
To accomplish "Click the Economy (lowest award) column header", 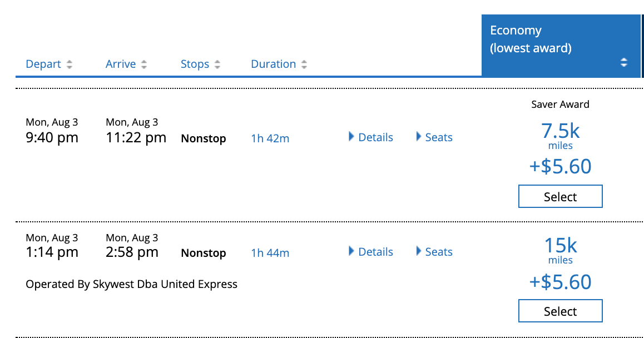I will click(x=531, y=39).
